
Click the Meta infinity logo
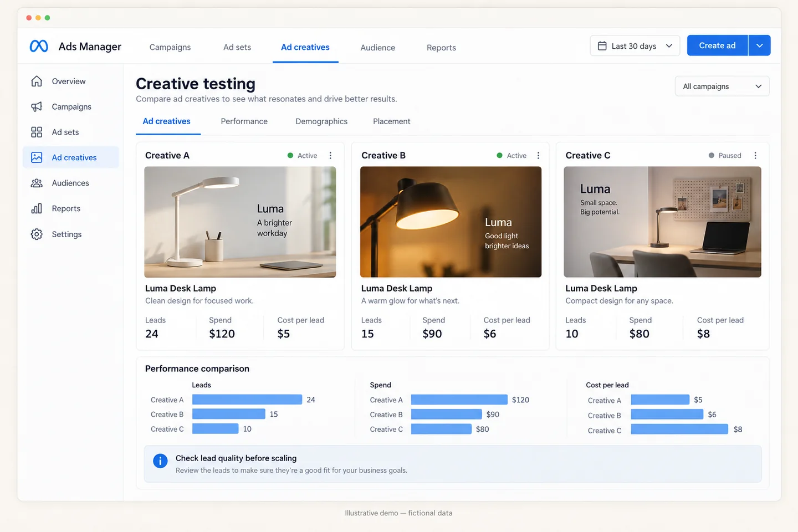(x=39, y=46)
